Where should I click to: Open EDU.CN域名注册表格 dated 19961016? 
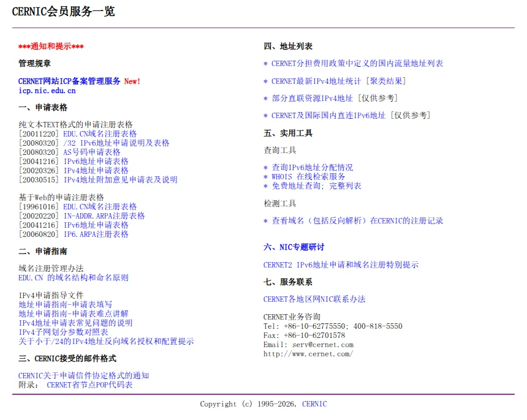(x=100, y=206)
